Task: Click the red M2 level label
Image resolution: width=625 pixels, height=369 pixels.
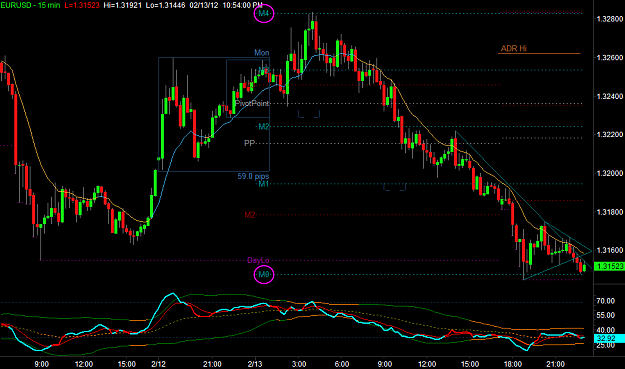Action: click(x=250, y=215)
